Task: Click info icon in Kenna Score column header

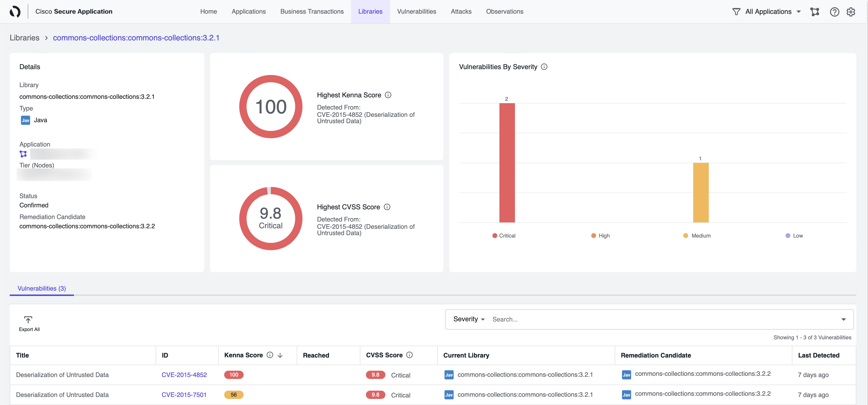Action: 270,355
